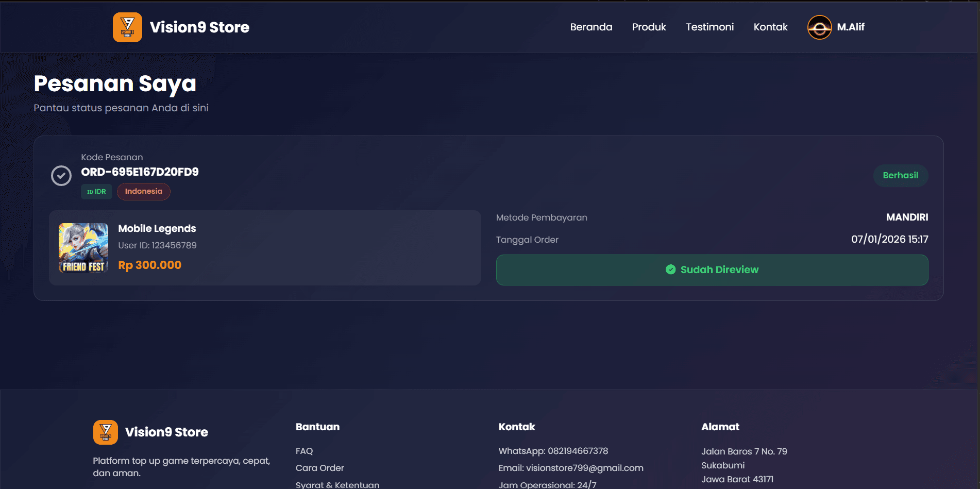Click the order status check circle icon

pos(61,176)
